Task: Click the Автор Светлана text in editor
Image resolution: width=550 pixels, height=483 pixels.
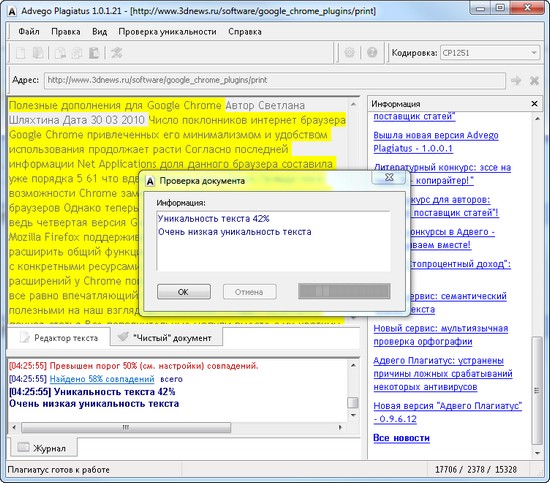Action: tap(265, 105)
